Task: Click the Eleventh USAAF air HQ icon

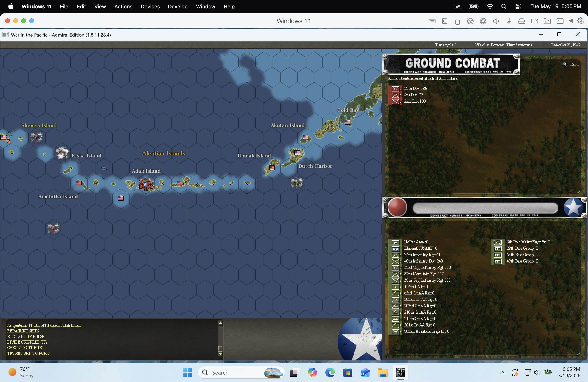Action: click(395, 249)
